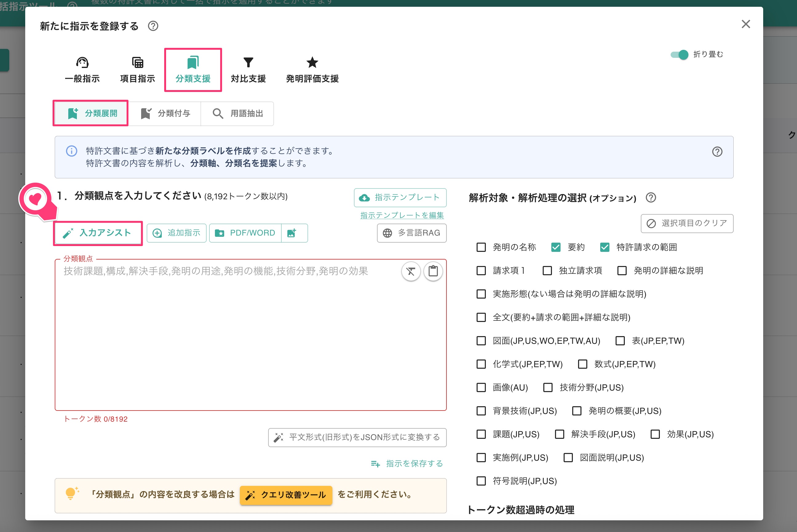Check the 背景技術(JP,US) checkbox
This screenshot has width=797, height=532.
[481, 411]
